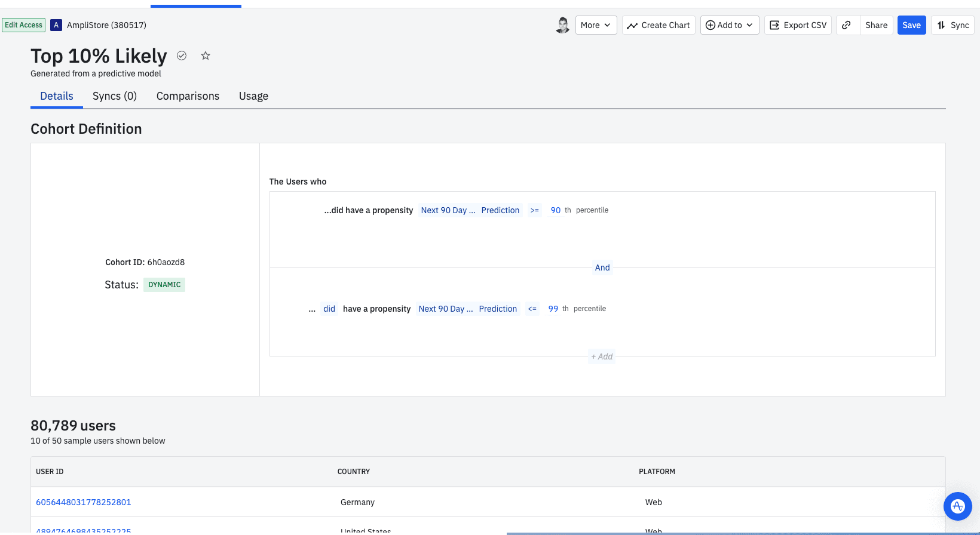Toggle the 'did' condition selector
This screenshot has height=535, width=980.
[329, 309]
